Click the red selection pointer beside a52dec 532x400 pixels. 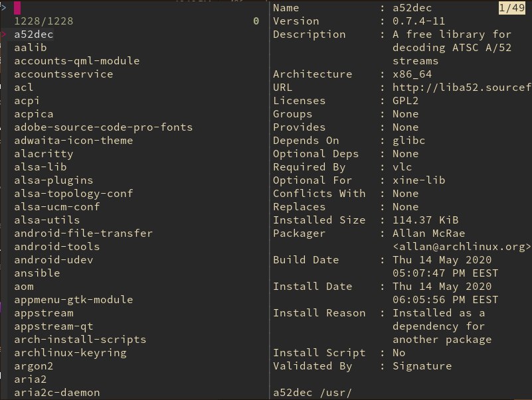point(4,34)
